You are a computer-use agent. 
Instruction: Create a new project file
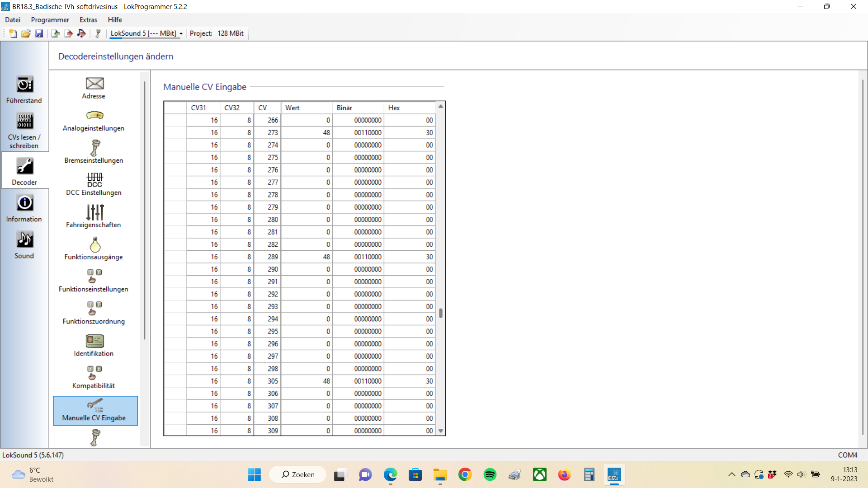[13, 33]
